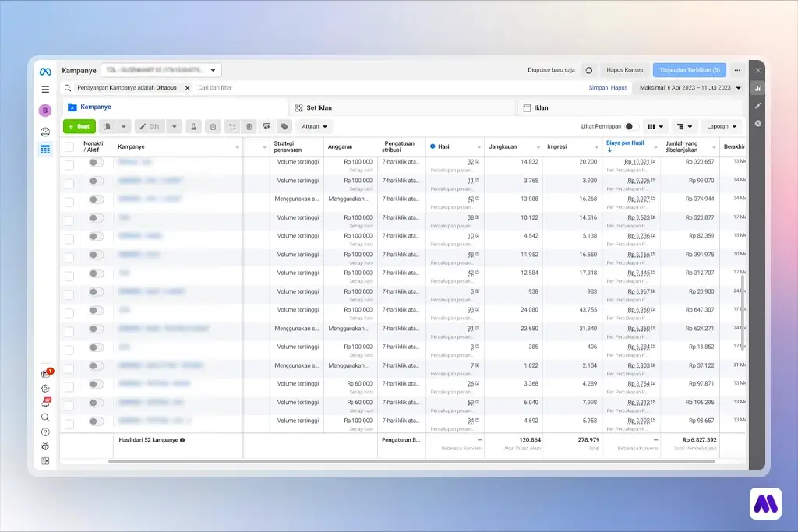Switch on the campaign spending Rp 624.271
Screen dimensions: 798x532
click(x=96, y=329)
